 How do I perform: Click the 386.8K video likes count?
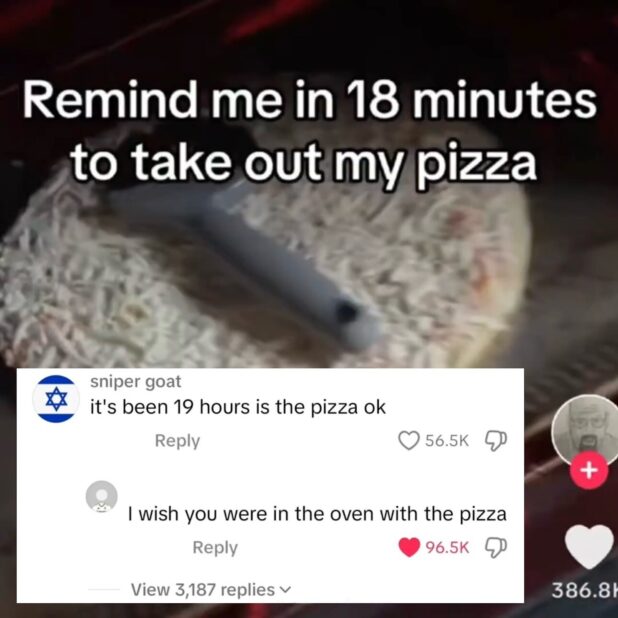(x=585, y=590)
